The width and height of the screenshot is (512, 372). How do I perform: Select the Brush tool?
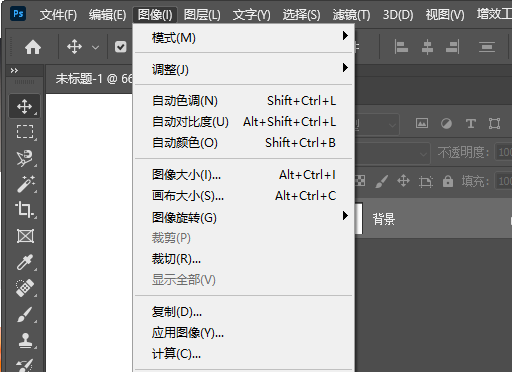click(x=25, y=314)
